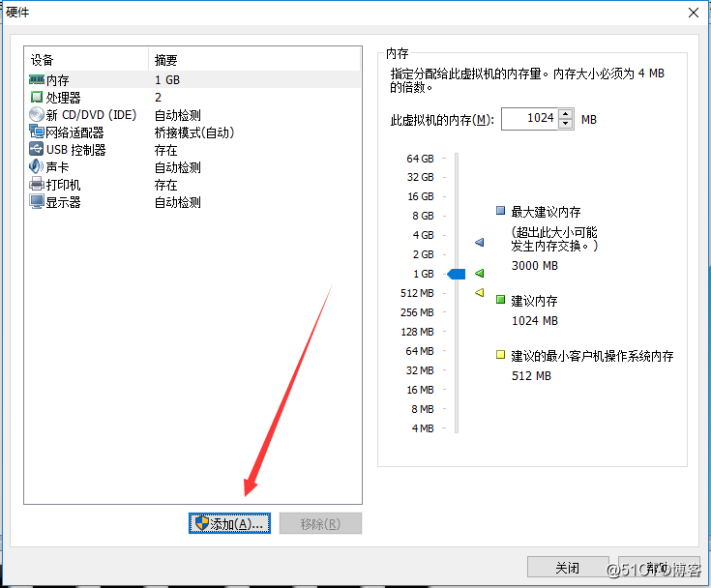
Task: Close the 硬件 dialog window
Action: pos(694,13)
